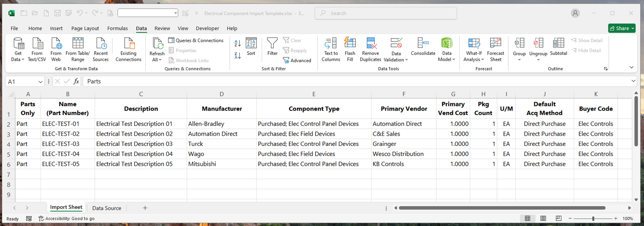Click the Flash Fill icon
The image size is (644, 226).
pyautogui.click(x=350, y=43)
